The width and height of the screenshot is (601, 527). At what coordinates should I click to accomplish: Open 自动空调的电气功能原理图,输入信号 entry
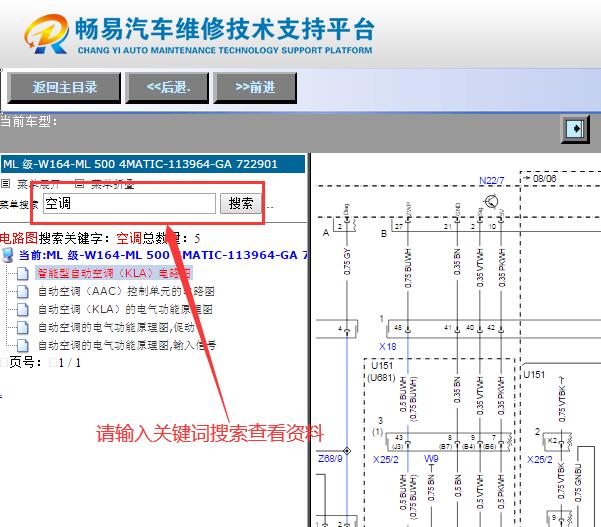(x=126, y=345)
